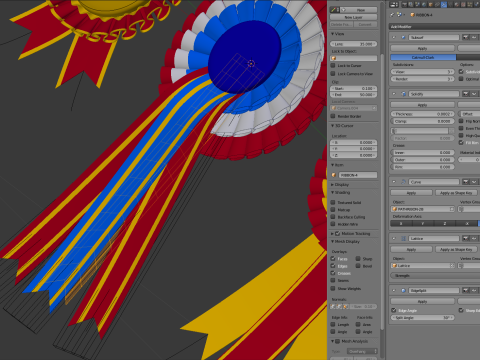Image resolution: width=480 pixels, height=360 pixels.
Task: Toggle Curve modifier viewport display icon
Action: [474, 182]
